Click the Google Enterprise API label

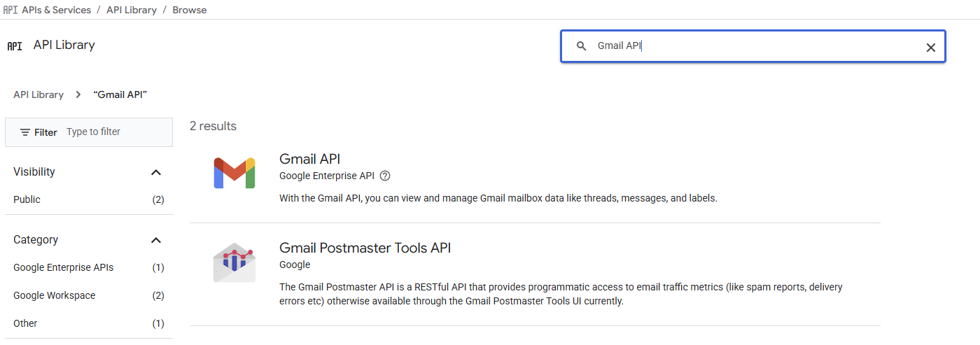327,176
